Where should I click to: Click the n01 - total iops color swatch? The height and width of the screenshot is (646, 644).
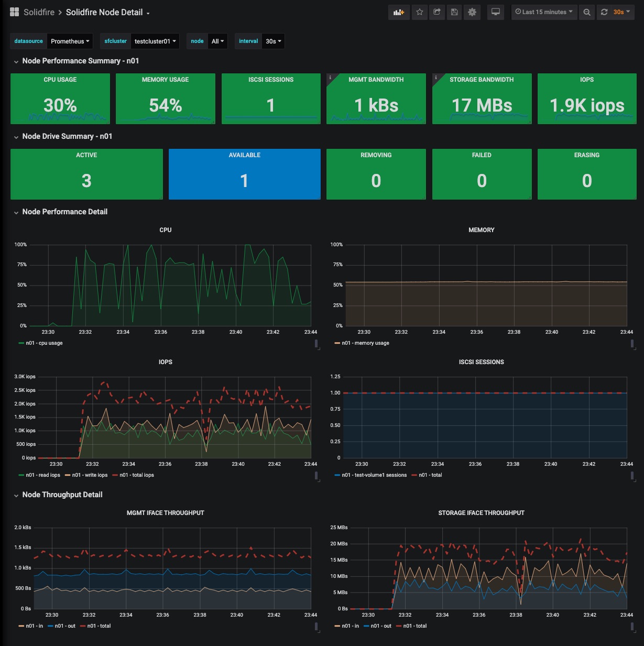[115, 475]
